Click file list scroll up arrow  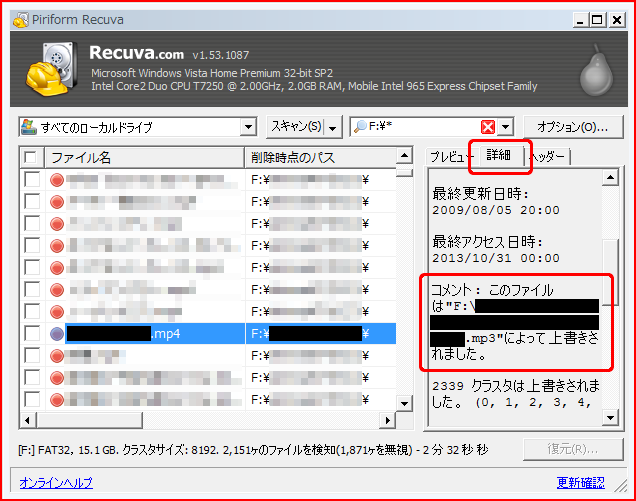[x=404, y=156]
